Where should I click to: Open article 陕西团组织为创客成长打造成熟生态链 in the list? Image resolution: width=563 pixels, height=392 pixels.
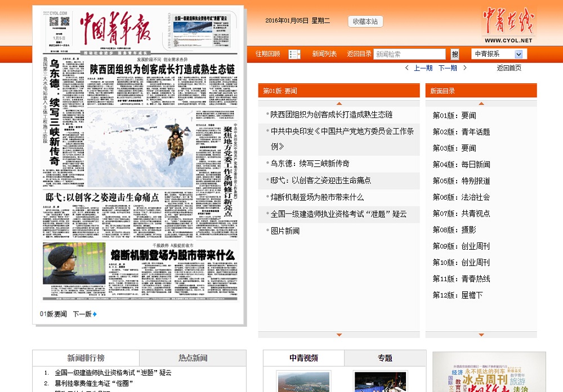pyautogui.click(x=332, y=115)
